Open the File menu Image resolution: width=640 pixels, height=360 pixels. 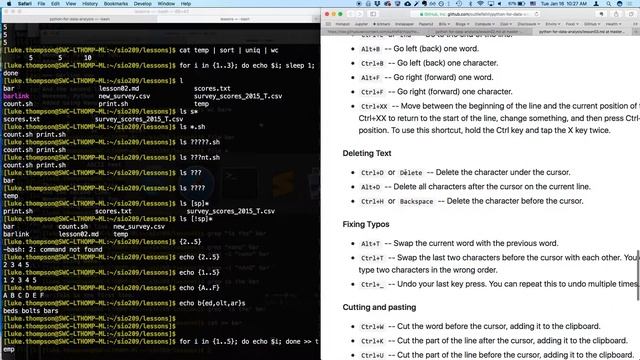[x=41, y=4]
